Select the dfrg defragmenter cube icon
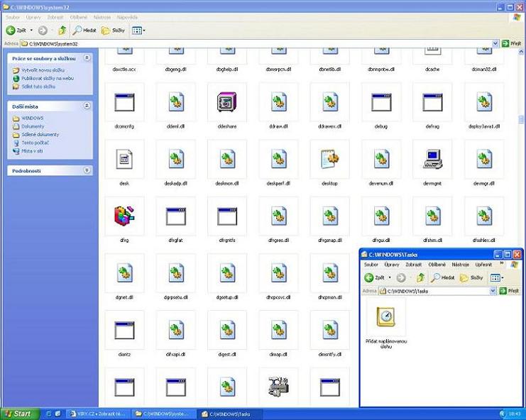526x420 pixels. (x=124, y=216)
